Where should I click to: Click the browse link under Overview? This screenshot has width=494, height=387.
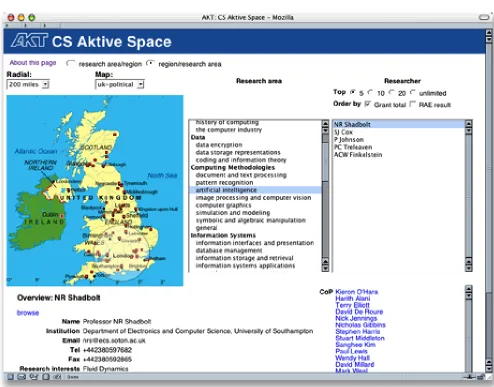coord(28,313)
